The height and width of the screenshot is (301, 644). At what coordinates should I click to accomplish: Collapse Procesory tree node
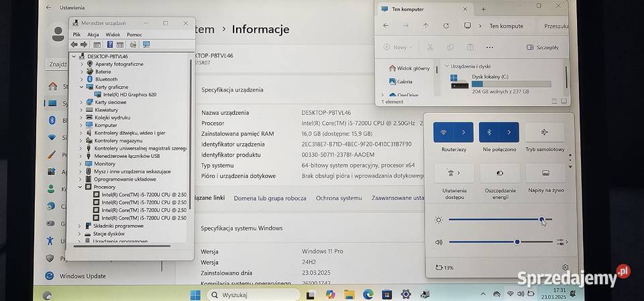click(80, 187)
